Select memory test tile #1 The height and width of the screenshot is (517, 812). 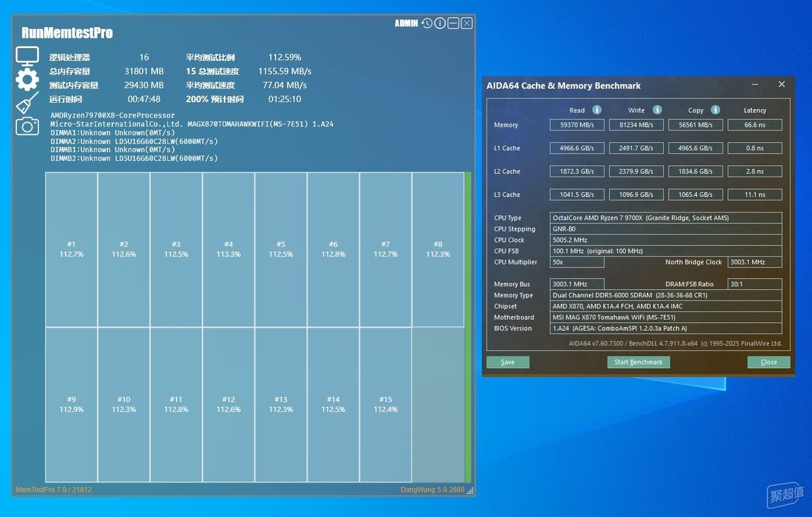71,250
